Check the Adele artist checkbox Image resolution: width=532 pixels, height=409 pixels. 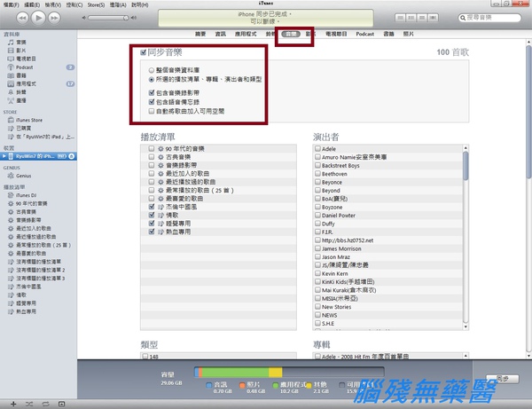click(318, 149)
